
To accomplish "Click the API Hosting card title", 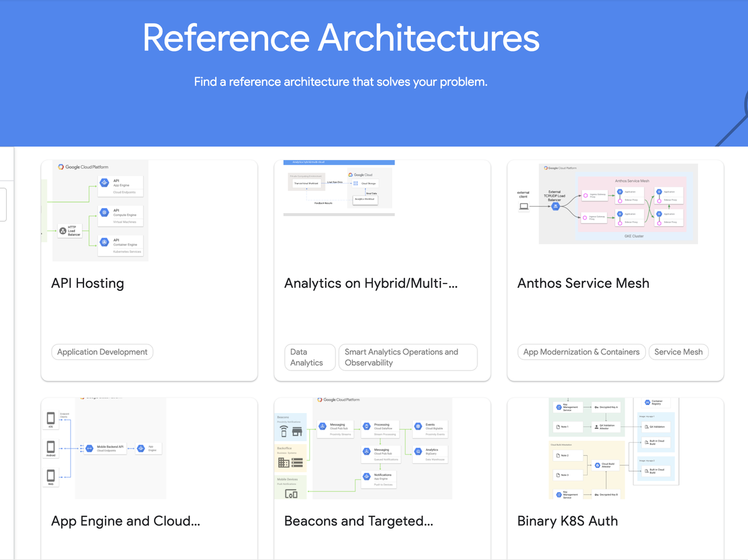I will 88,283.
